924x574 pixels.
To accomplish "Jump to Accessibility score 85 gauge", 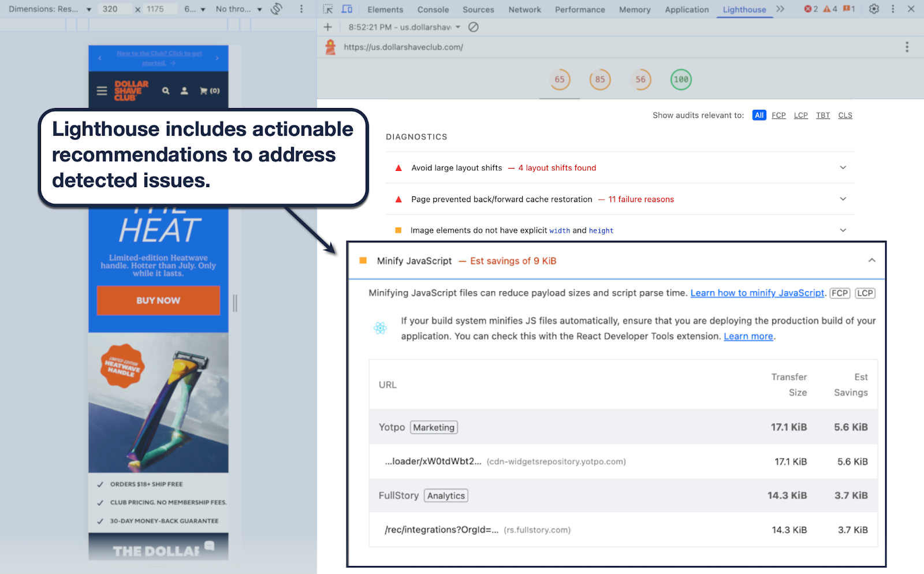I will (600, 80).
